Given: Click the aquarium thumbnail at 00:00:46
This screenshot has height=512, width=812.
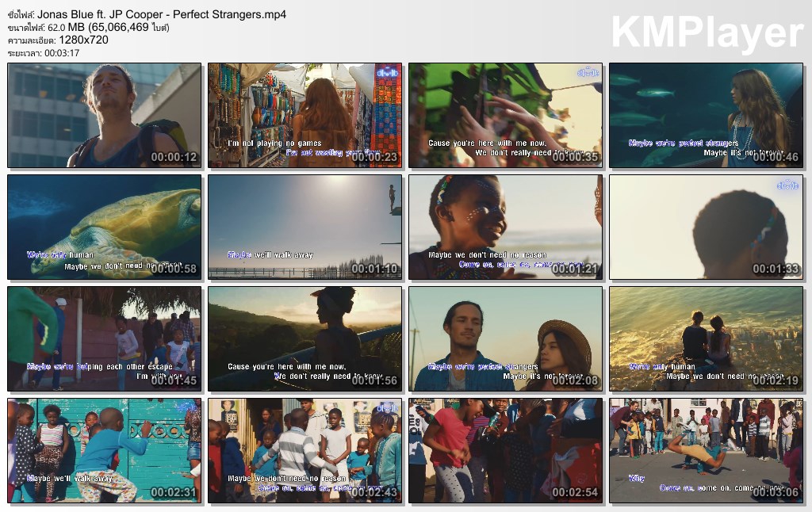Looking at the screenshot, I should coord(707,116).
